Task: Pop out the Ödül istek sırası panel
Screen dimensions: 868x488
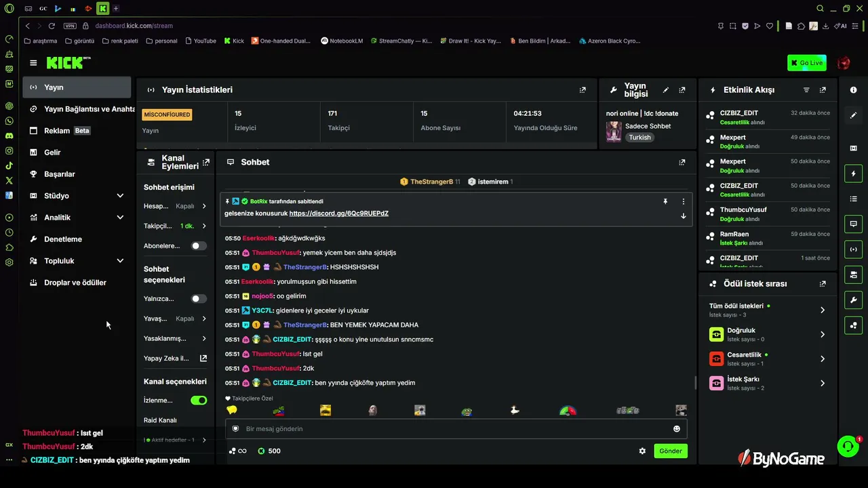Action: 823,284
